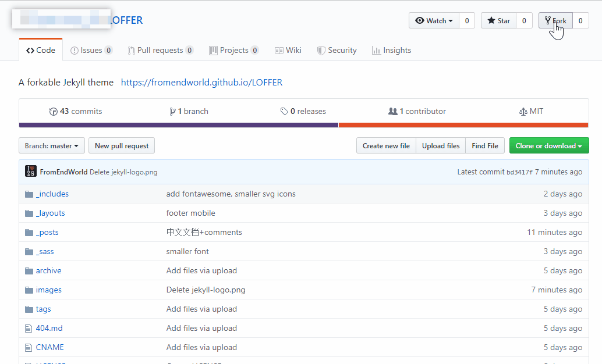602x364 pixels.
Task: Click the folder icon beside tags
Action: click(29, 309)
